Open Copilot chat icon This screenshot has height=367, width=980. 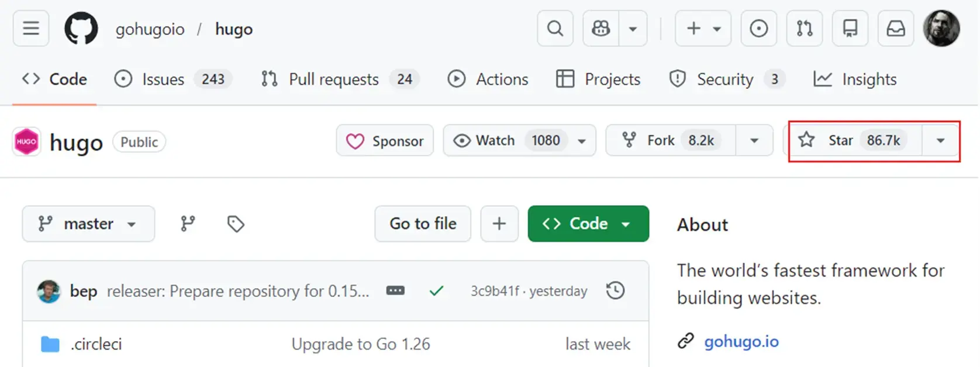[x=601, y=28]
